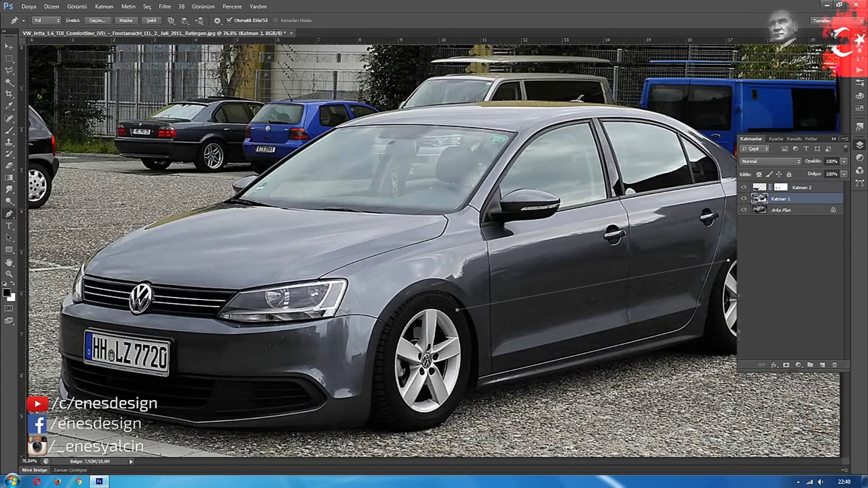Select the Type tool in toolbar
Viewport: 868px width, 488px height.
tap(9, 226)
